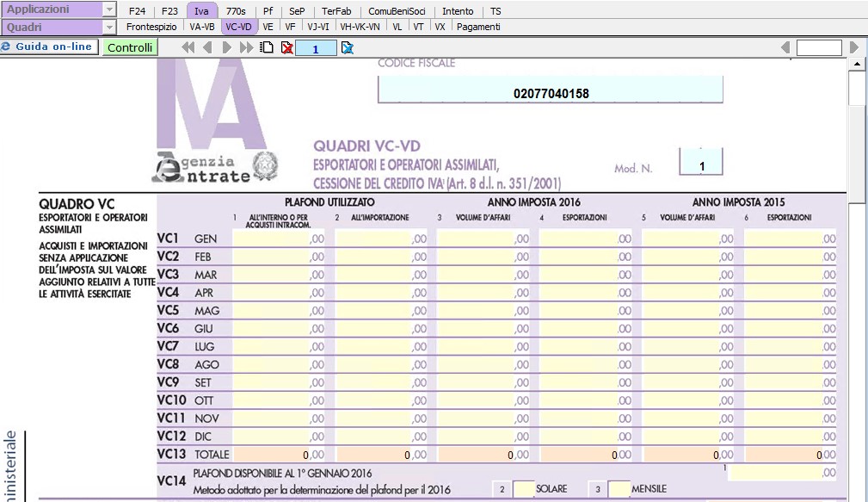Expand the Applicazioni dropdown
The width and height of the screenshot is (868, 502).
109,9
